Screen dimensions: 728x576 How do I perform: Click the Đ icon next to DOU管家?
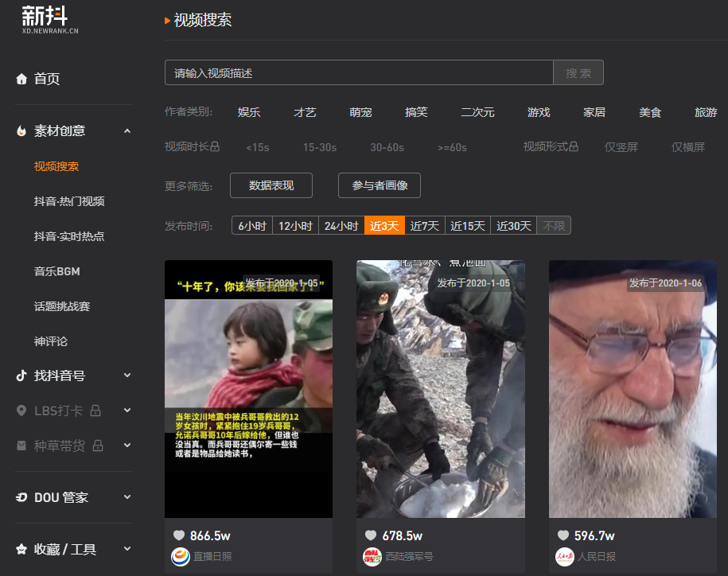pos(22,496)
